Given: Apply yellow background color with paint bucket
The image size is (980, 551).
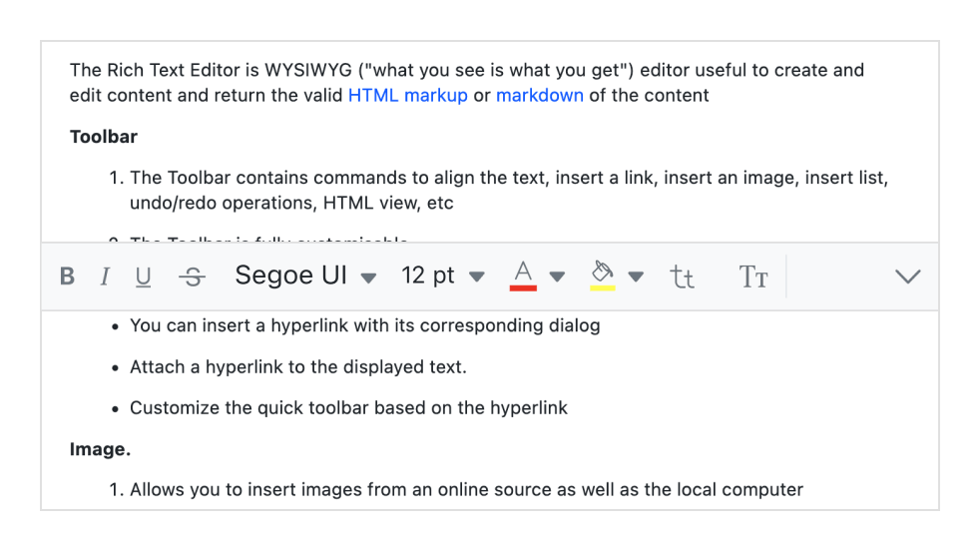Looking at the screenshot, I should tap(602, 275).
